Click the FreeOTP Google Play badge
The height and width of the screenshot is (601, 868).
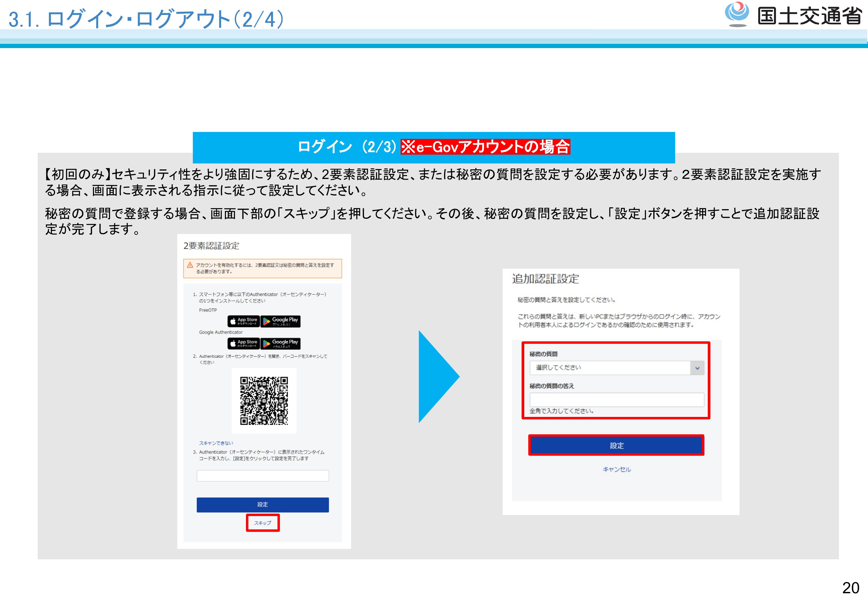click(x=280, y=321)
